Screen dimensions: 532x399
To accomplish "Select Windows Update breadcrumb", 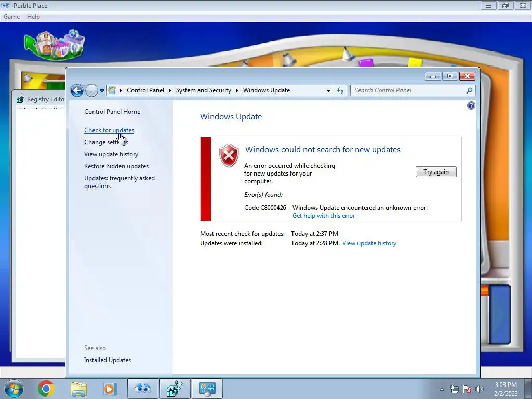I will (x=267, y=90).
